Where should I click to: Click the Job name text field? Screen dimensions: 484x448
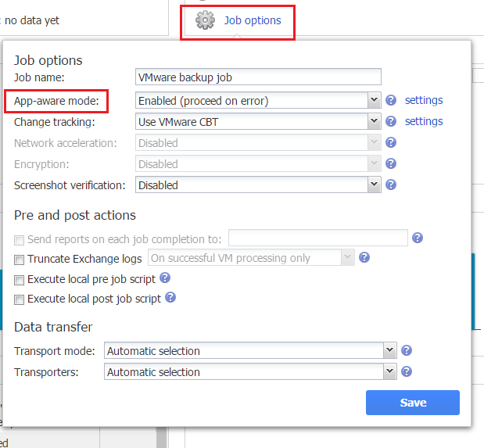[258, 77]
